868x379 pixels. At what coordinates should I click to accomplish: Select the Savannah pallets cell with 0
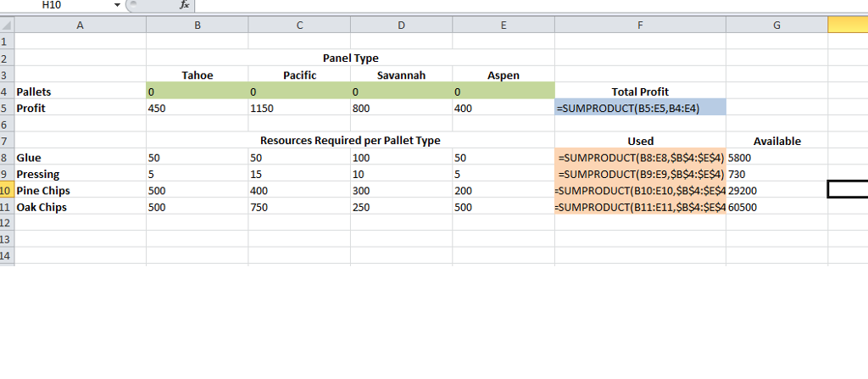pos(401,91)
